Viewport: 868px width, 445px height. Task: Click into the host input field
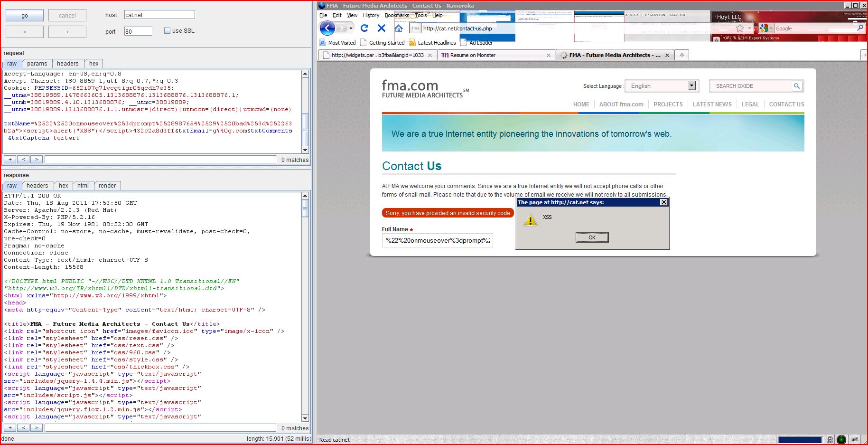click(159, 15)
